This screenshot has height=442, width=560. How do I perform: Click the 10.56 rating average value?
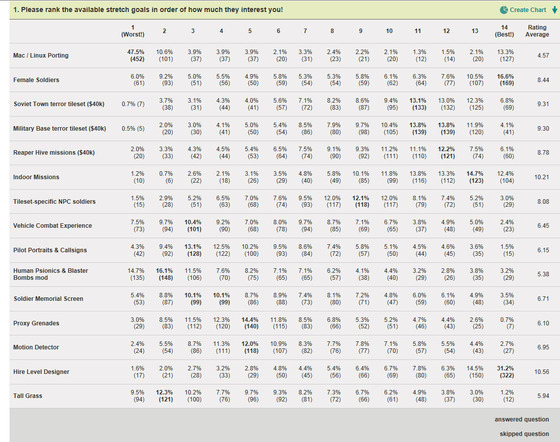click(x=541, y=372)
